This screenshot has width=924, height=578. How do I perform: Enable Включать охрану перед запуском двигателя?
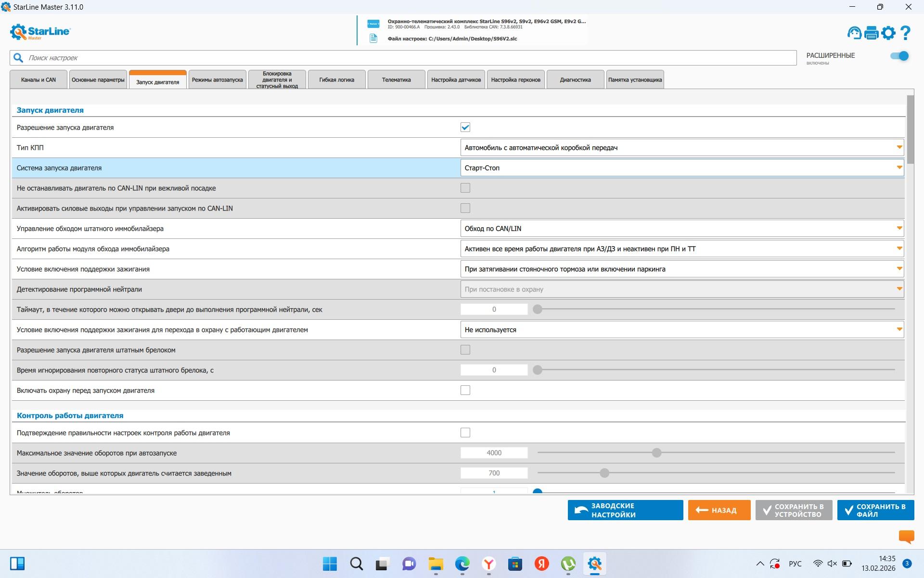pyautogui.click(x=465, y=390)
